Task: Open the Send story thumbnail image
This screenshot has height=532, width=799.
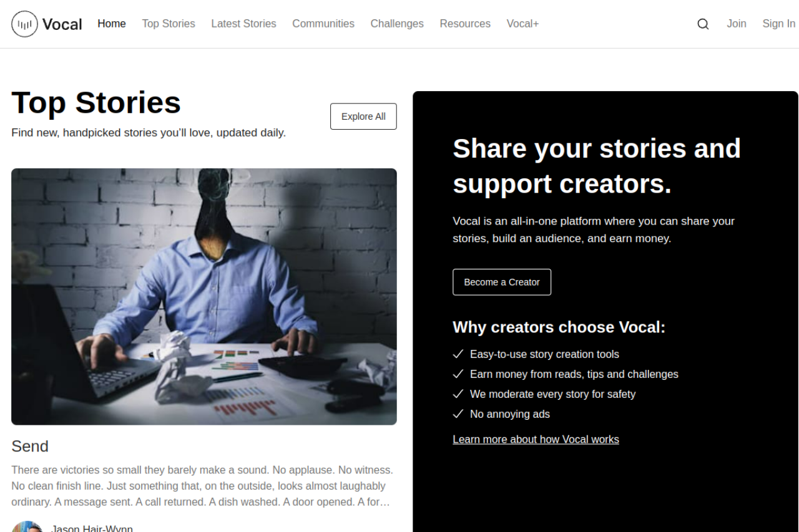Action: pos(204,297)
